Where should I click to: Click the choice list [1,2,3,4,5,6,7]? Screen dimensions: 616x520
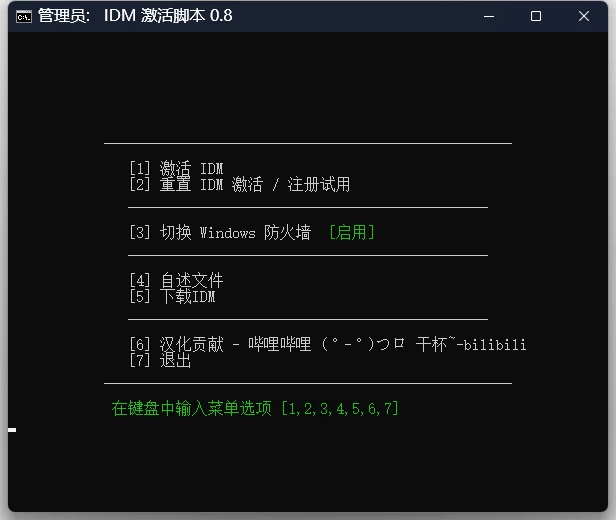[339, 408]
